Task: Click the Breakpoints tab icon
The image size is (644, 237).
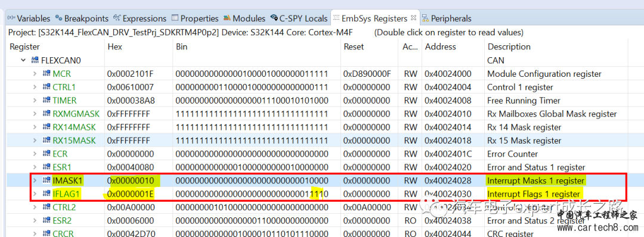Action: coord(58,18)
